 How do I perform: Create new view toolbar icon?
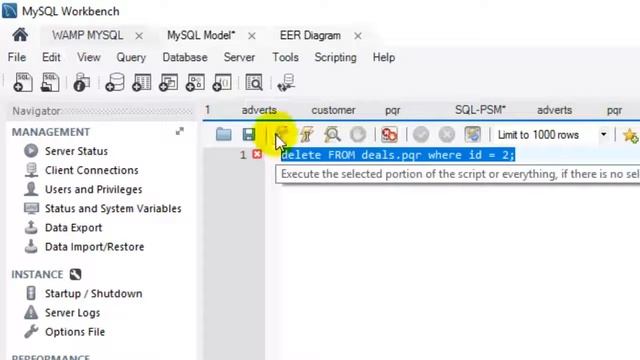[x=169, y=82]
